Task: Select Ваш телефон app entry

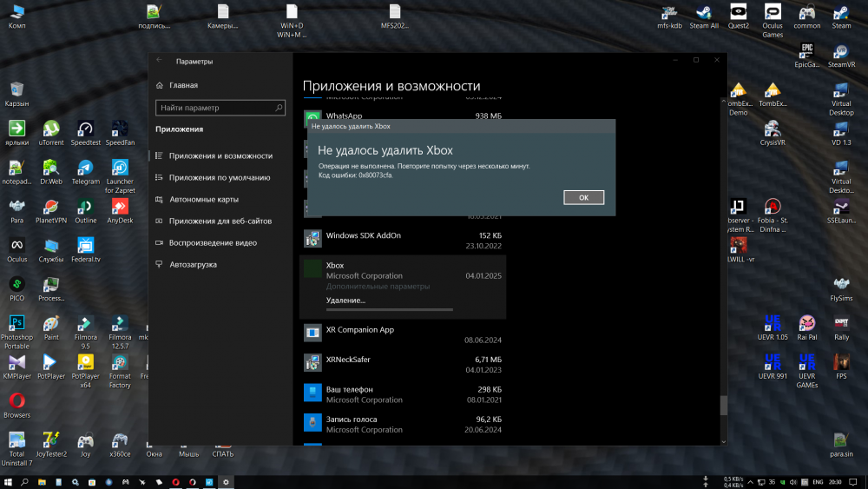Action: tap(403, 393)
